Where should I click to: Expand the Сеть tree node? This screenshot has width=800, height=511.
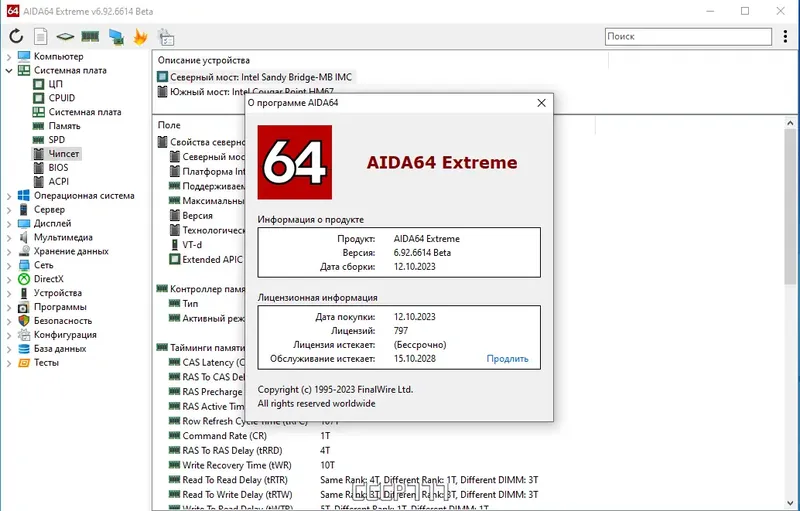(9, 265)
